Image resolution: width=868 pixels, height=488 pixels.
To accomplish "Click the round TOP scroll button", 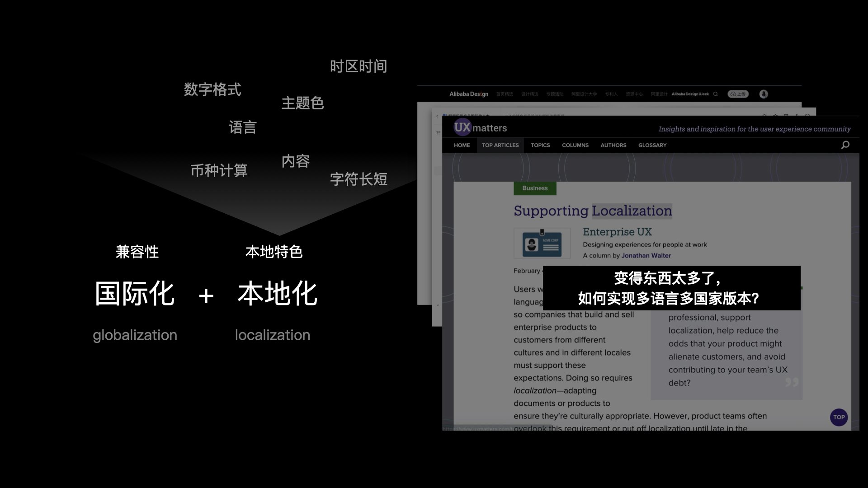I will pyautogui.click(x=839, y=417).
